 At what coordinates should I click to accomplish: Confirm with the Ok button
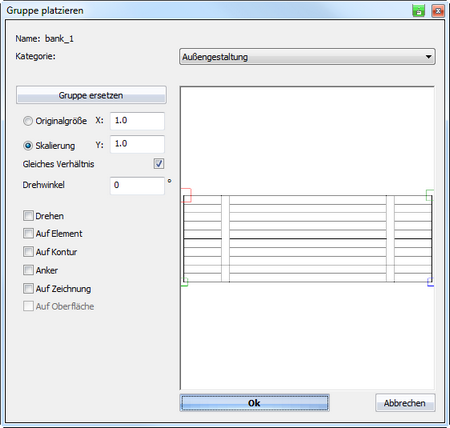[254, 403]
